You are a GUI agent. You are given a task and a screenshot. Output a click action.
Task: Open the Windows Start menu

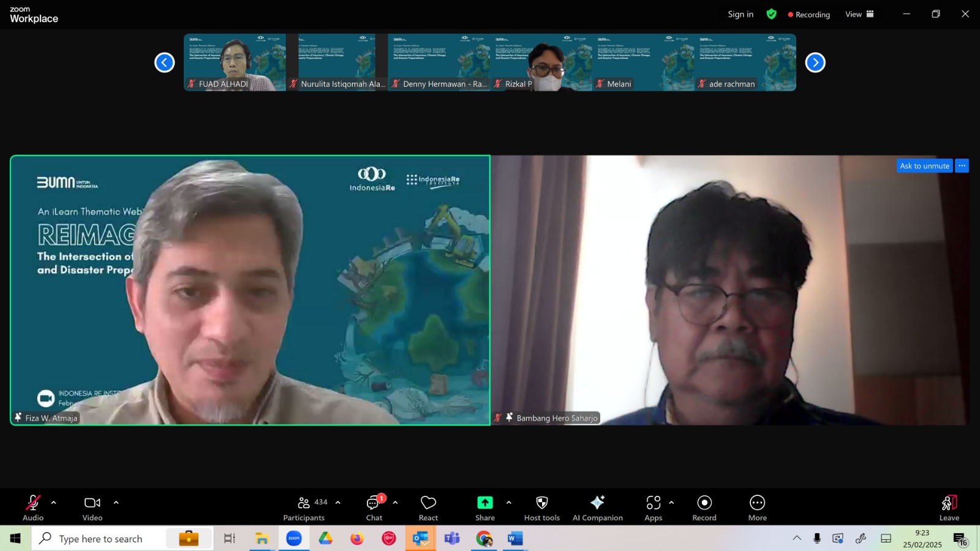pyautogui.click(x=15, y=539)
